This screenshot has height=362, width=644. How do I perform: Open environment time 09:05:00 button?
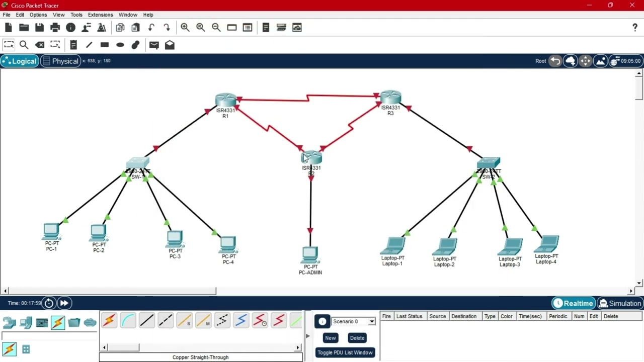(x=625, y=61)
